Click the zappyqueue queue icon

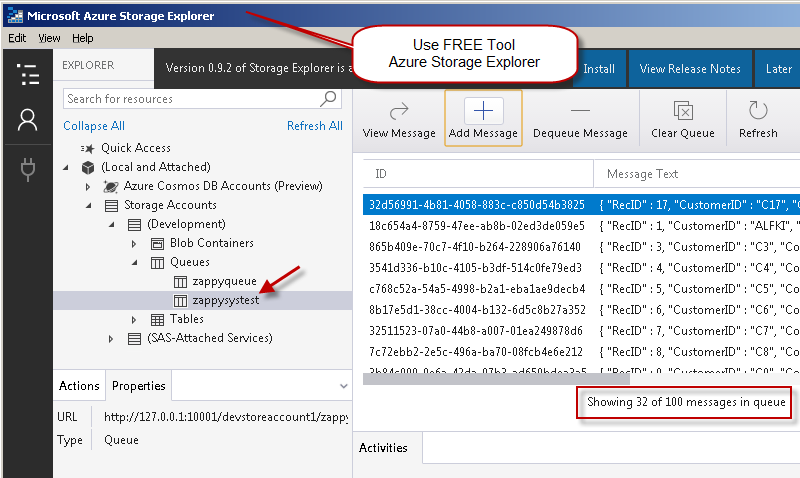click(180, 282)
